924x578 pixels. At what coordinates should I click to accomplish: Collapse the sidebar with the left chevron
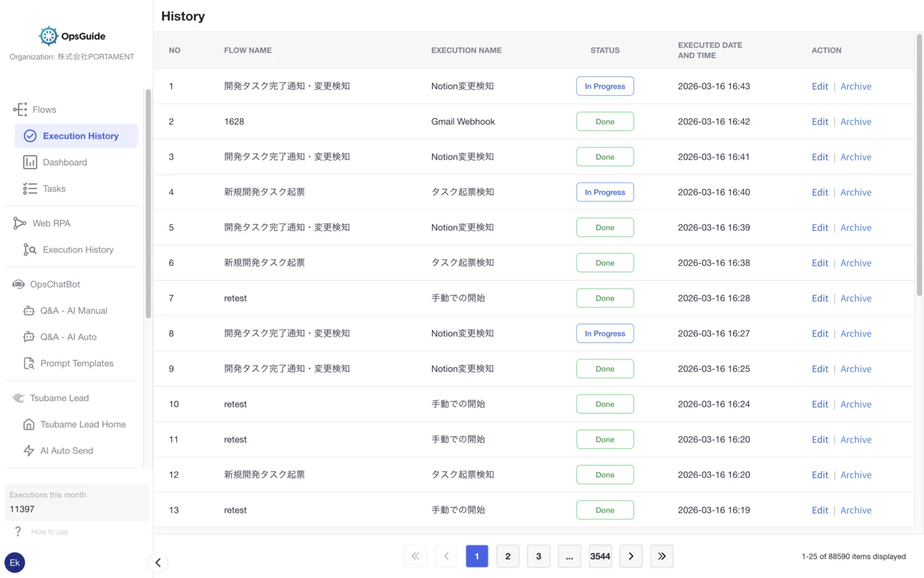[x=158, y=562]
